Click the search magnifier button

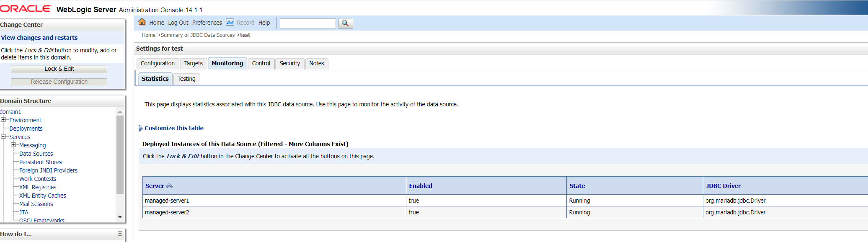(x=345, y=23)
